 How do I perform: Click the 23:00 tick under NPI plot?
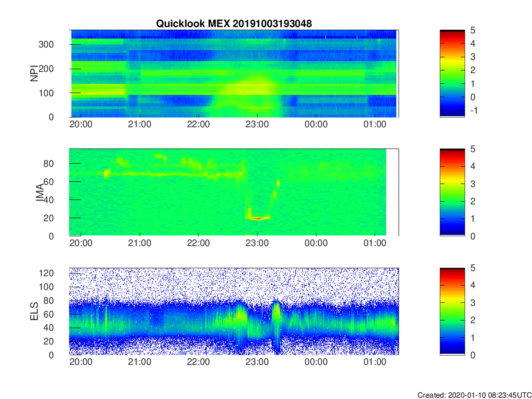click(x=257, y=124)
